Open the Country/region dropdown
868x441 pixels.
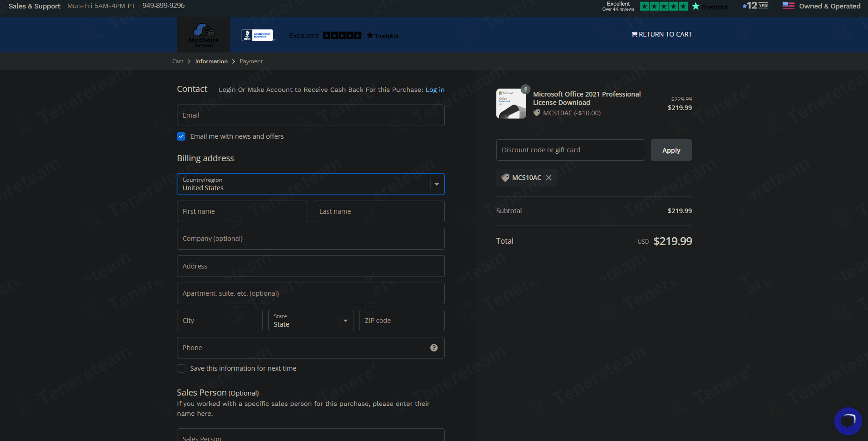click(311, 184)
